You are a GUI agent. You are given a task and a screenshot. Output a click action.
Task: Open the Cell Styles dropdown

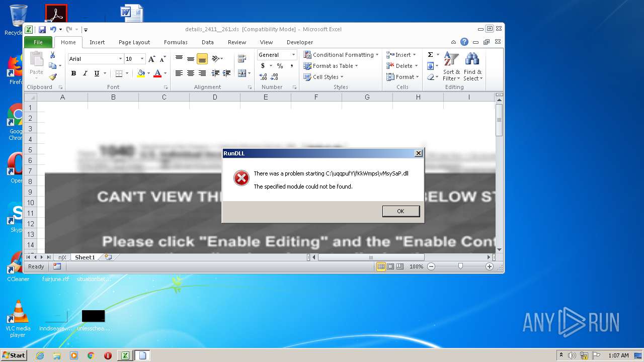point(324,77)
